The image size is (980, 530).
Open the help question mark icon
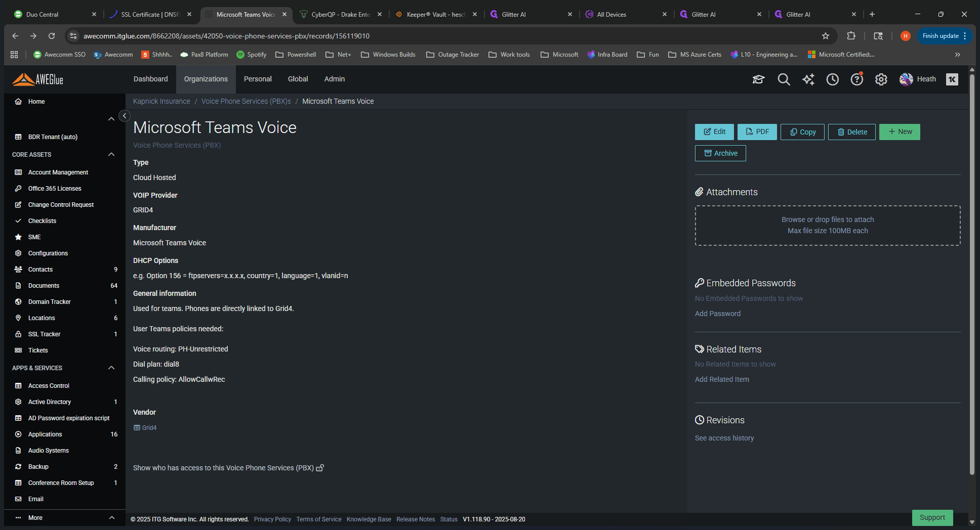click(x=857, y=79)
